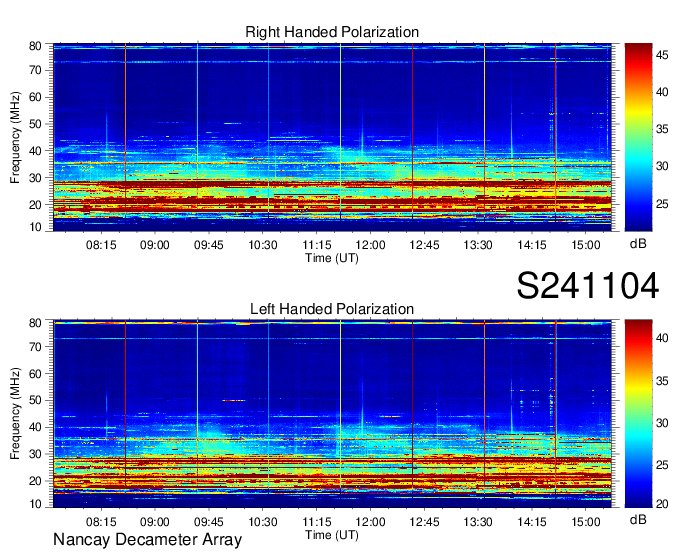
Task: Click the 13:30 time tick under the bottom plot
Action: coord(478,521)
